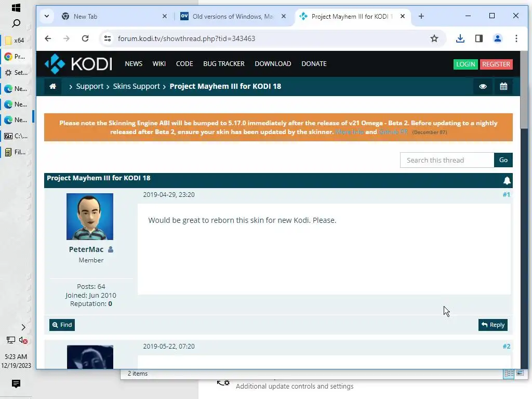
Task: Open Chrome downloads icon
Action: pos(460,38)
